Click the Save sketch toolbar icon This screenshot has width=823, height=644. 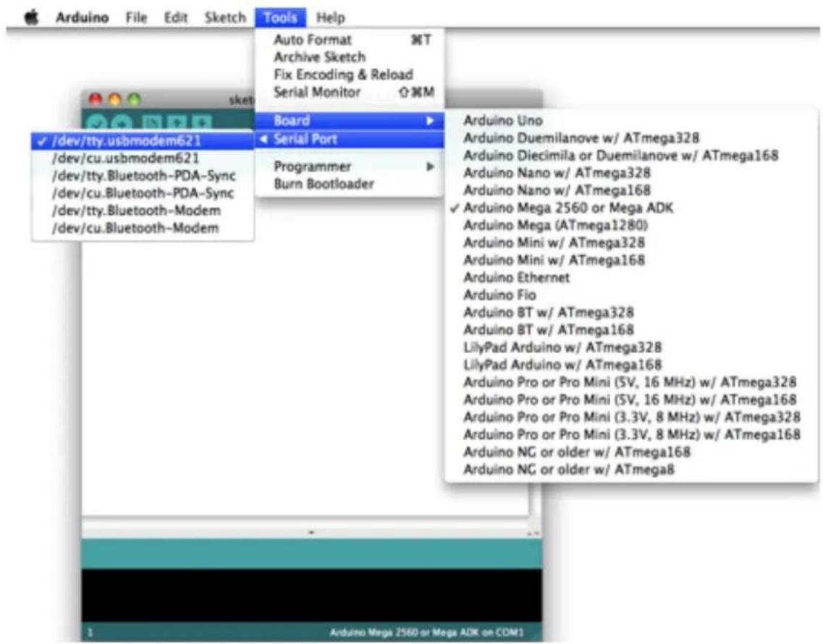pyautogui.click(x=201, y=123)
